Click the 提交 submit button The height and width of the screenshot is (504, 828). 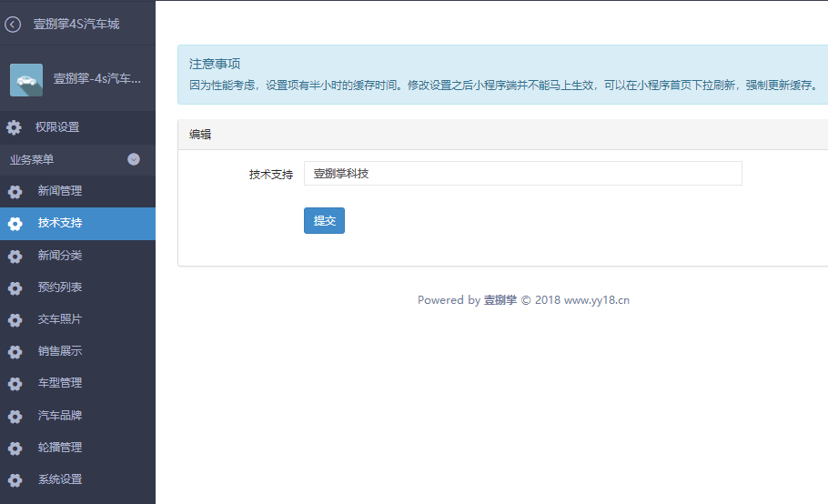pos(324,220)
